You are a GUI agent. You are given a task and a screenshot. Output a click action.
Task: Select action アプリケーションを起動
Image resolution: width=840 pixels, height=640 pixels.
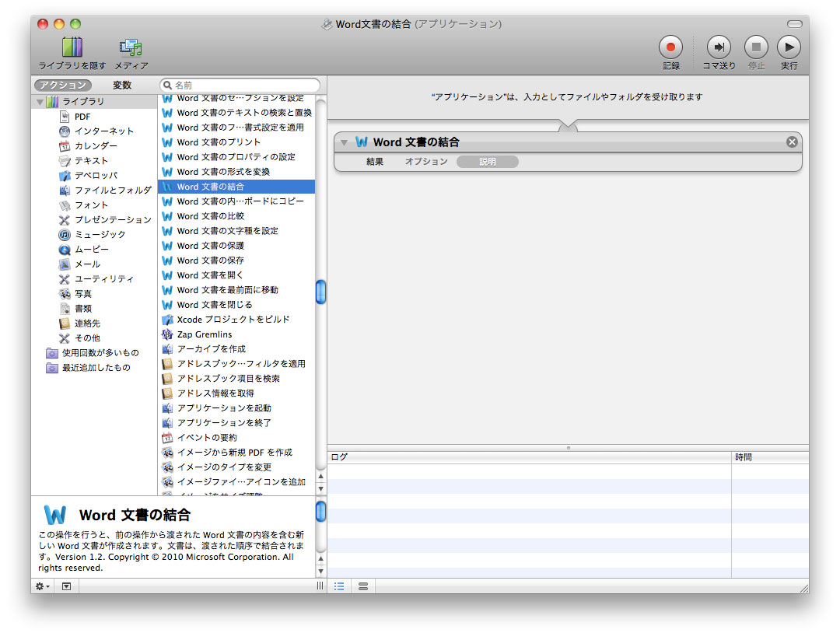point(236,408)
